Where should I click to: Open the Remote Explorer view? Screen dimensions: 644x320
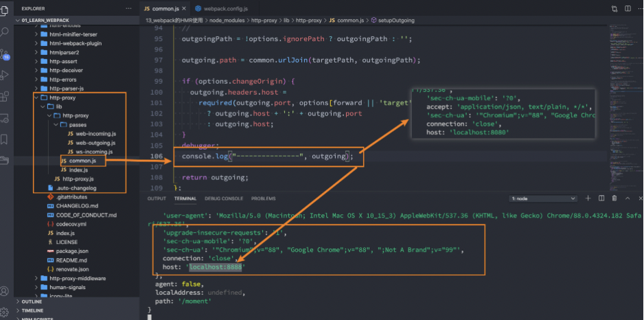[x=5, y=118]
